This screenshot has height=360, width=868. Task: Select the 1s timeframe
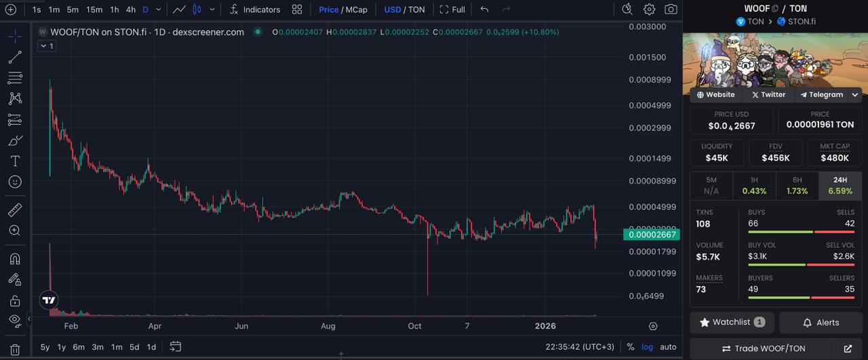(x=37, y=9)
